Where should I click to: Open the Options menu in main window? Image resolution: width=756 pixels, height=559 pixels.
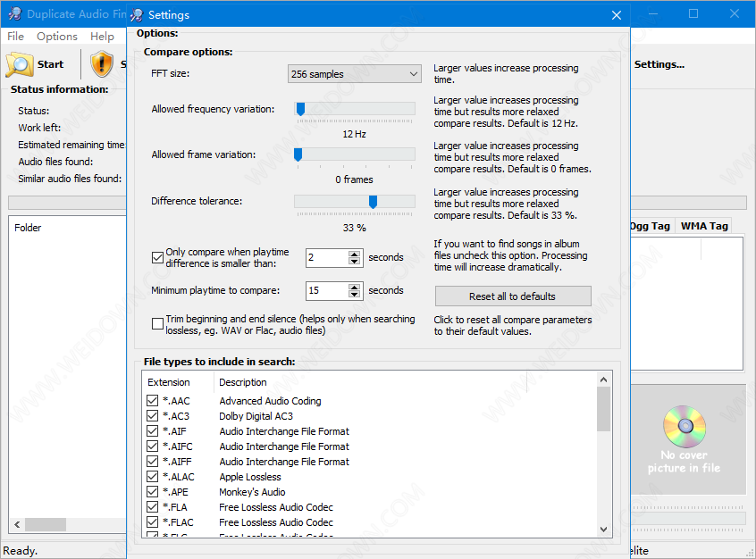pos(57,36)
